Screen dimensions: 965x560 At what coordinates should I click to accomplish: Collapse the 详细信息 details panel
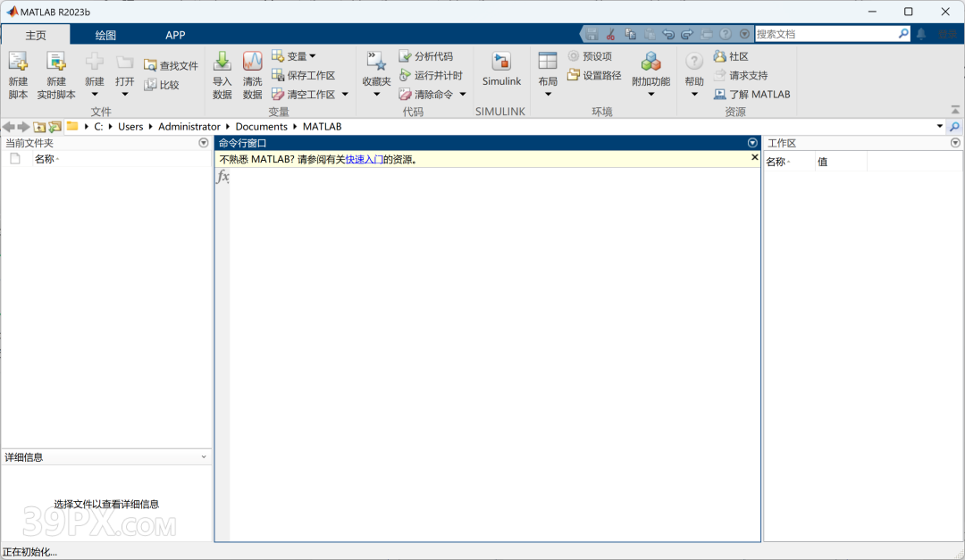click(x=204, y=457)
